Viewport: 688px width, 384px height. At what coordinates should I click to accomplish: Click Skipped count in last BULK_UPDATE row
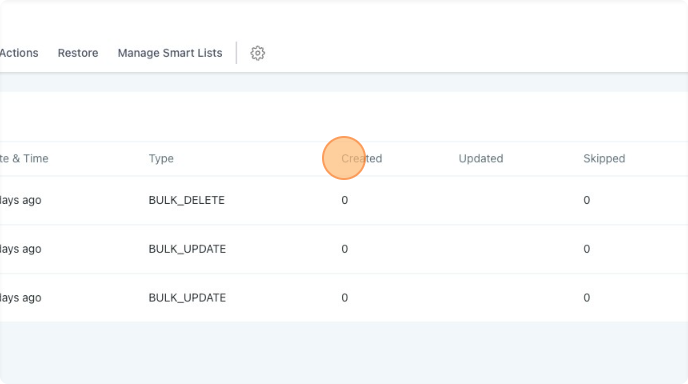pos(587,298)
